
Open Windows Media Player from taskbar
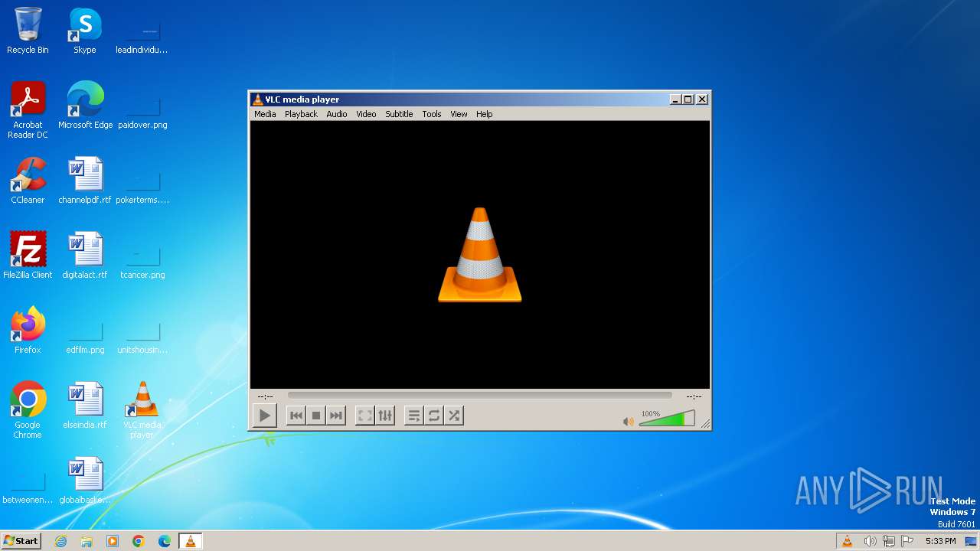click(113, 541)
